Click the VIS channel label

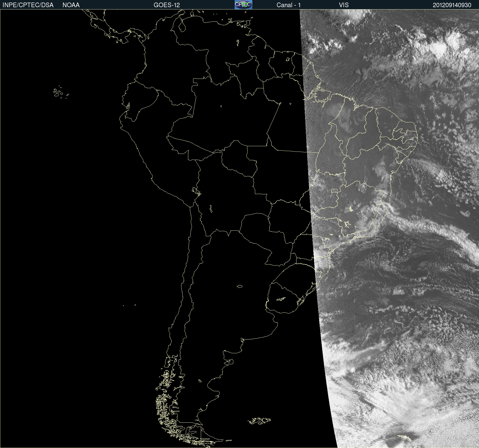pyautogui.click(x=344, y=5)
